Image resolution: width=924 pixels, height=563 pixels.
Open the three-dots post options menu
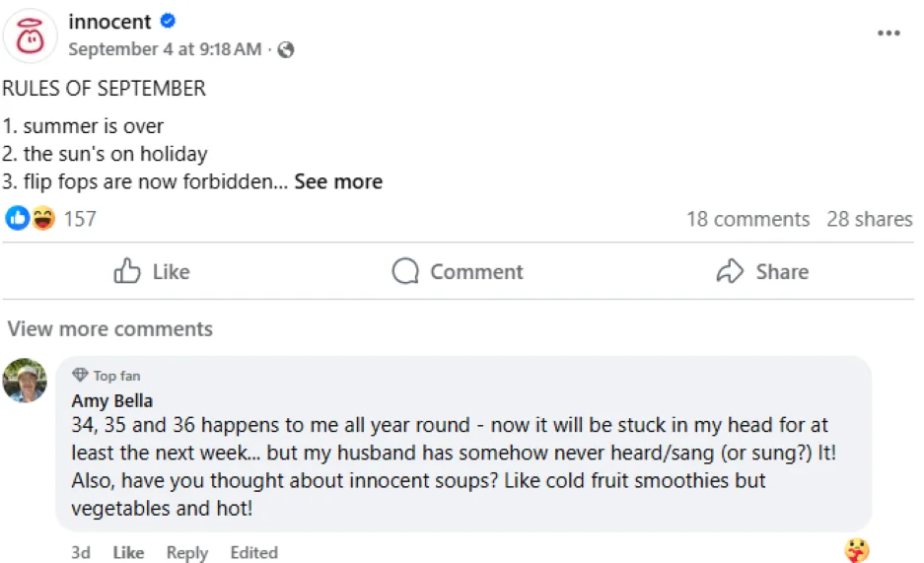[888, 33]
